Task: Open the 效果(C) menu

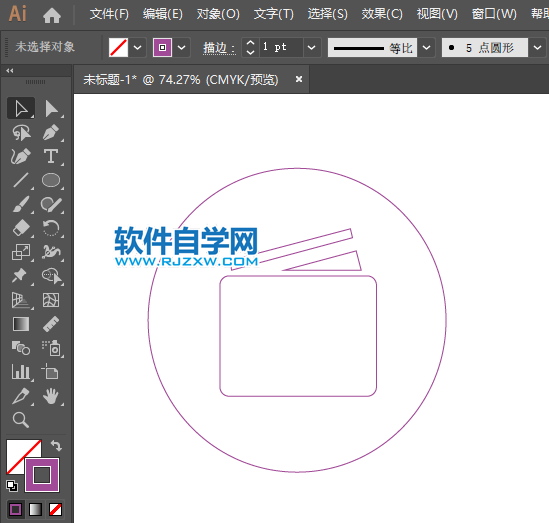Action: point(382,14)
